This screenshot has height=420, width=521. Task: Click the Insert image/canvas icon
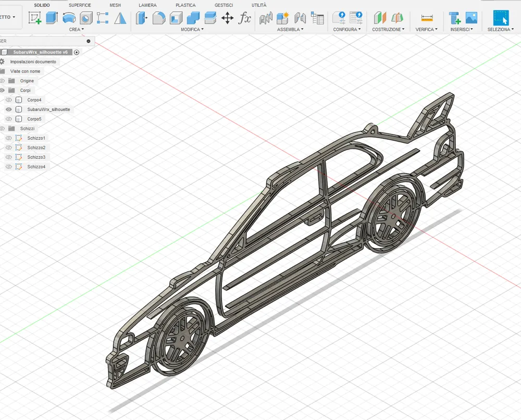point(472,18)
